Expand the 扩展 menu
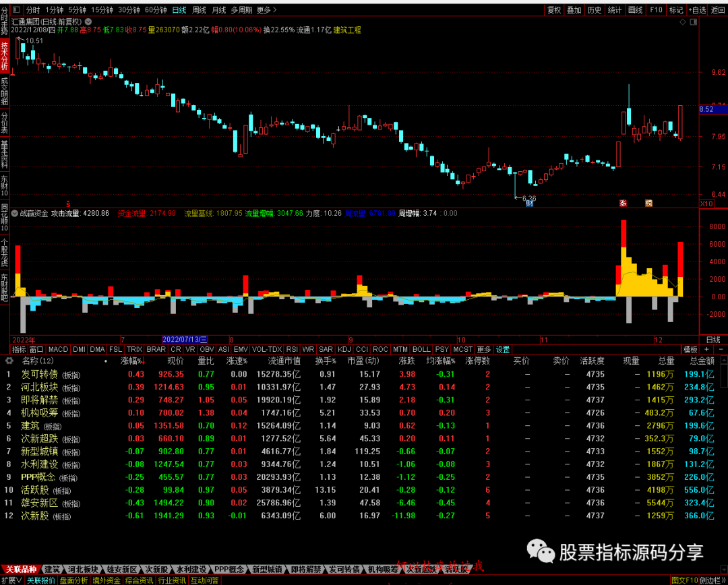Image resolution: width=728 pixels, height=585 pixels. tap(11, 580)
